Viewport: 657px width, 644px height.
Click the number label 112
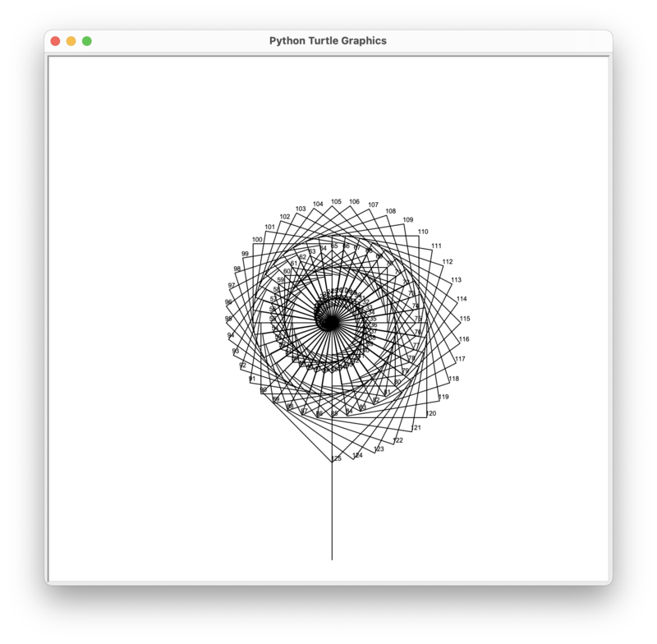click(x=448, y=262)
